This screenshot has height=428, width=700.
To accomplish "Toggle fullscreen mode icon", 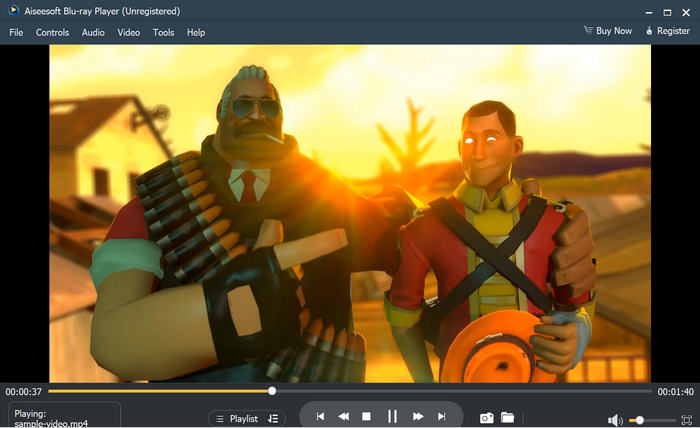I will 686,420.
